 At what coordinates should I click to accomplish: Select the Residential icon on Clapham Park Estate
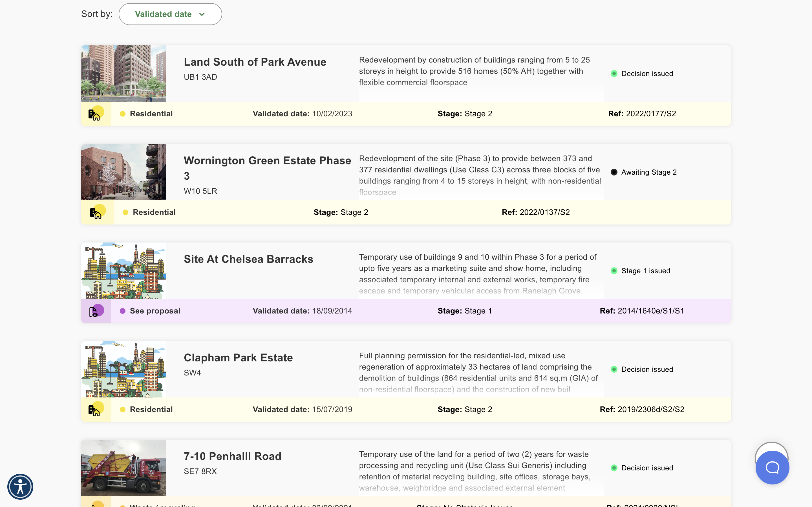click(96, 409)
